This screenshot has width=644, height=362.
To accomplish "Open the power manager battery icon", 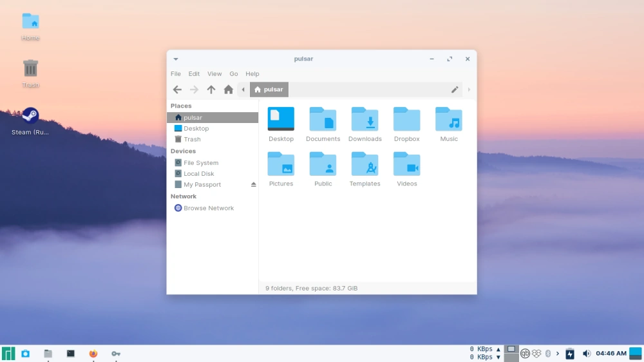I will click(570, 354).
